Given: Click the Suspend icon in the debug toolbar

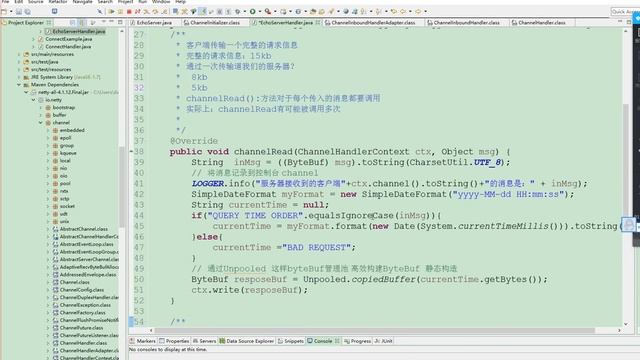Looking at the screenshot, I should [x=120, y=12].
